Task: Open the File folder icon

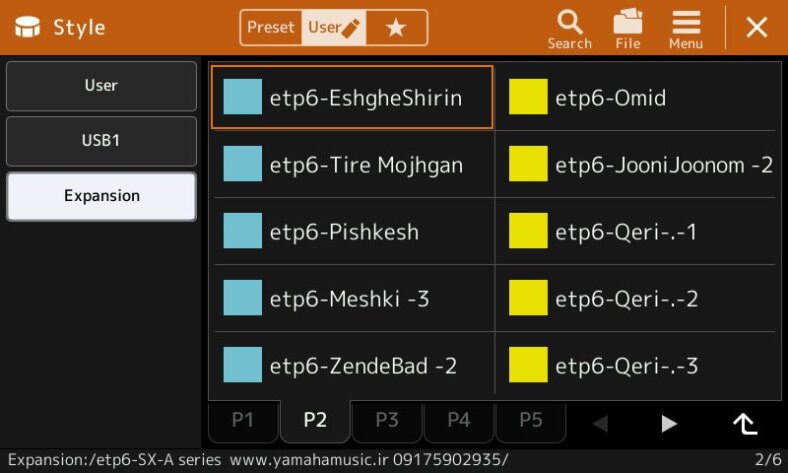Action: click(627, 28)
